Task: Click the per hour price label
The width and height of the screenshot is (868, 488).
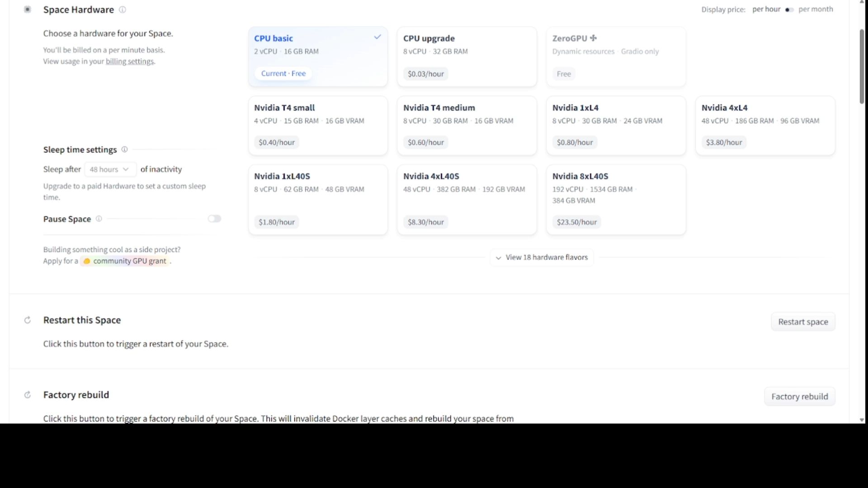Action: [x=766, y=9]
